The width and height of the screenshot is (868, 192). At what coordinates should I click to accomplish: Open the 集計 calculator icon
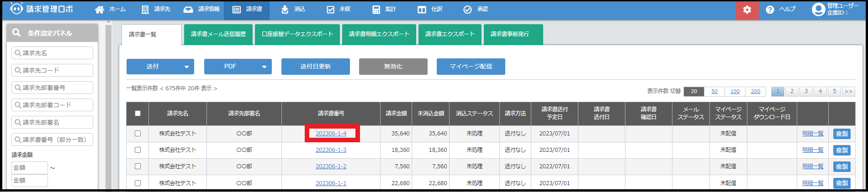point(376,10)
